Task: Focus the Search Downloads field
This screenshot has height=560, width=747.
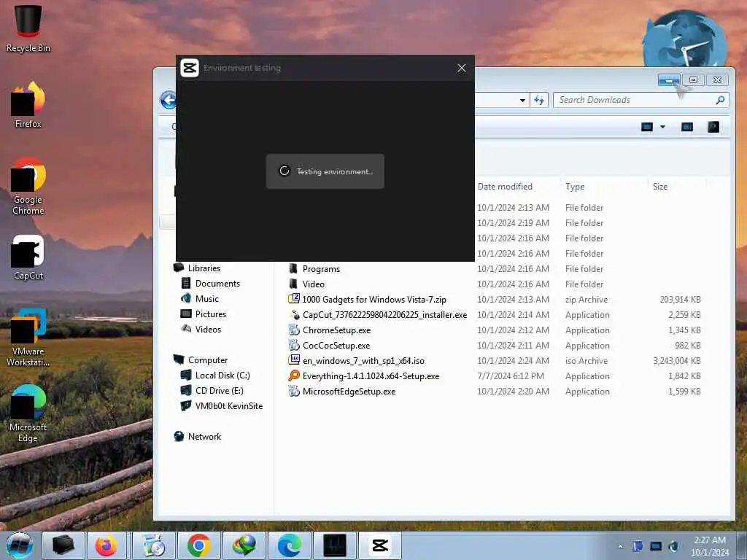Action: 641,100
